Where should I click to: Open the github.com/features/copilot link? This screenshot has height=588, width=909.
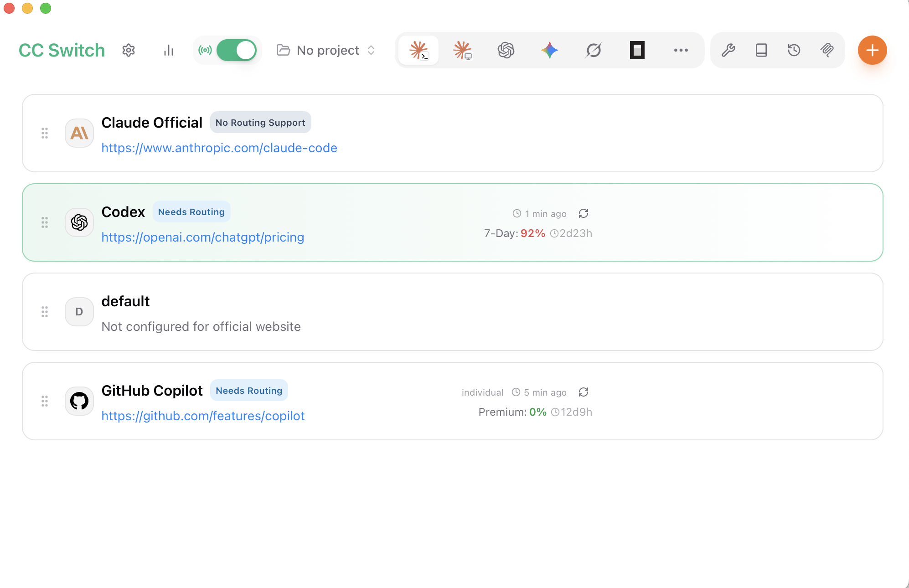pyautogui.click(x=203, y=416)
